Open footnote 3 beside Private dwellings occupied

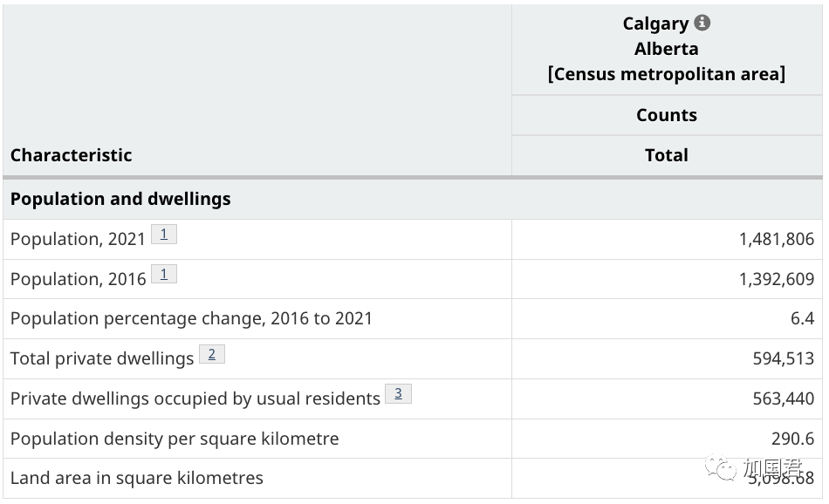point(398,394)
